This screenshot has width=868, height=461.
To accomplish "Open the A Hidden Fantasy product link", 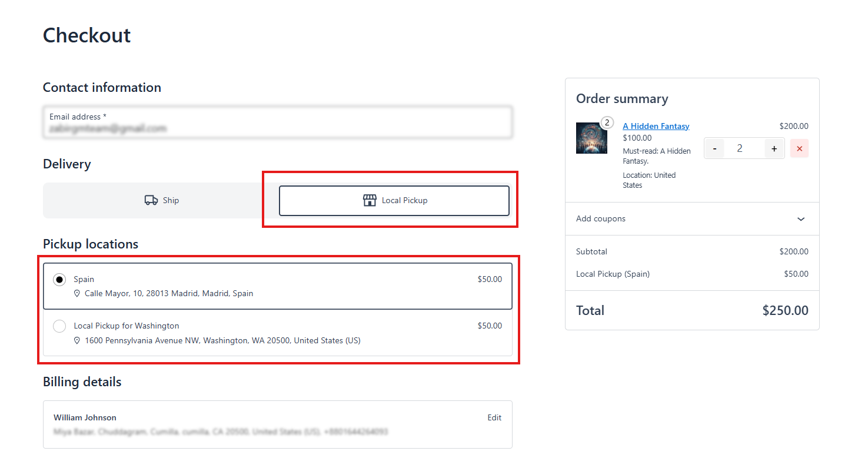I will (656, 126).
